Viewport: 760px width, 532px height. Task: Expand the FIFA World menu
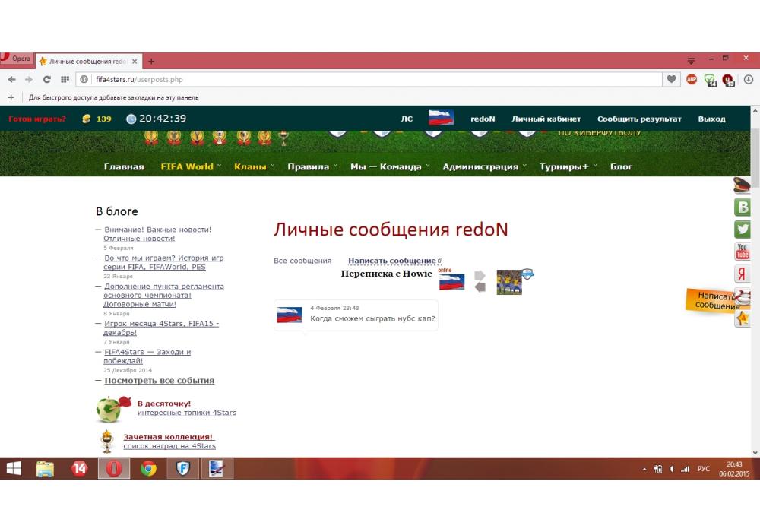(187, 167)
